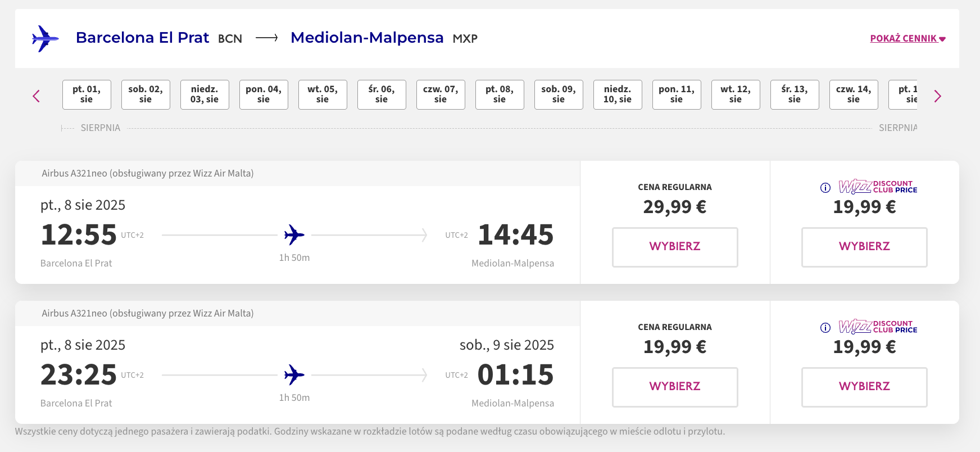
Task: Pick date pt. 01, sie
Action: (x=87, y=94)
